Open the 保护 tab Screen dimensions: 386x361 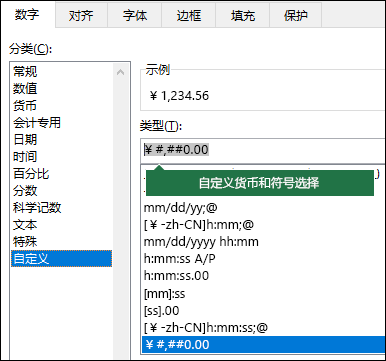pos(296,15)
